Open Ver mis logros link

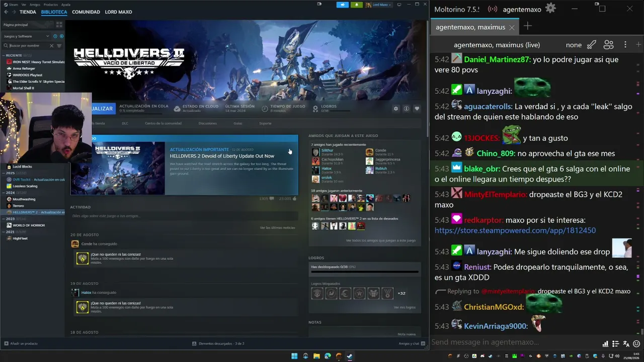[x=405, y=307]
